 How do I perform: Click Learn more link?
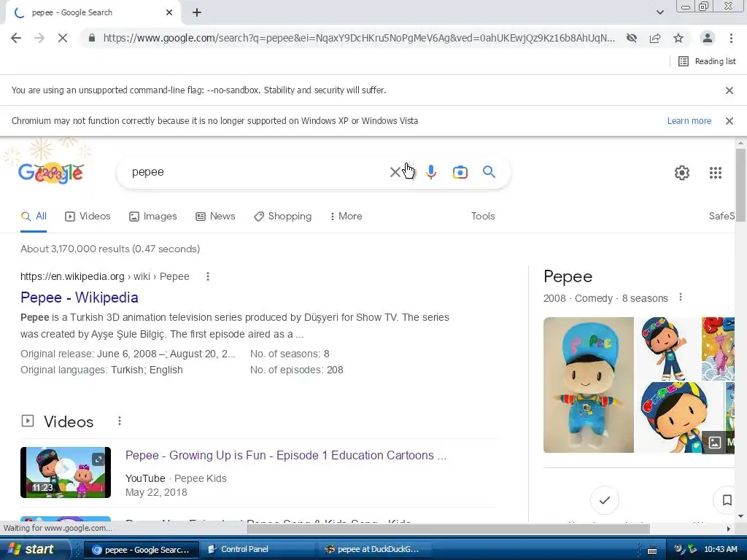pos(689,121)
